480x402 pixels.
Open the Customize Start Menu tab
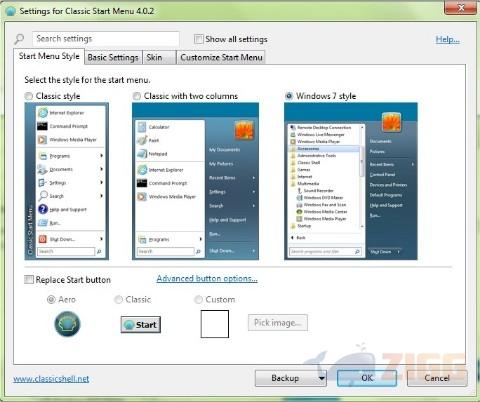221,57
